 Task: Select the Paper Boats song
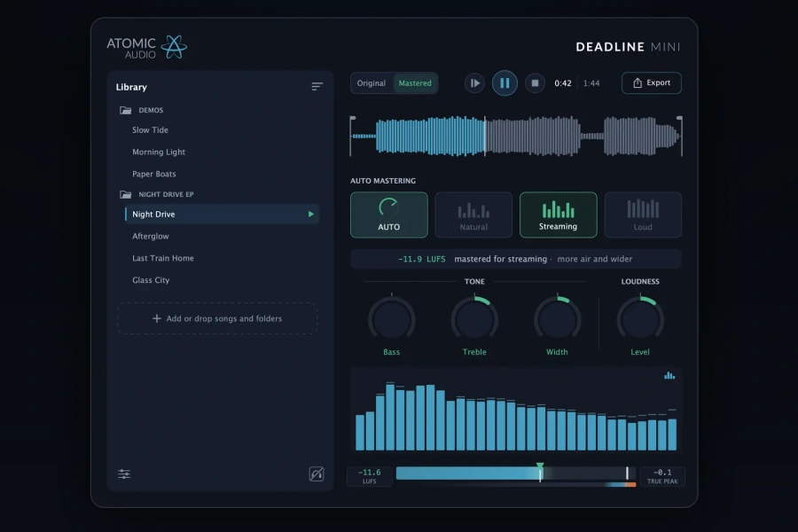coord(154,174)
